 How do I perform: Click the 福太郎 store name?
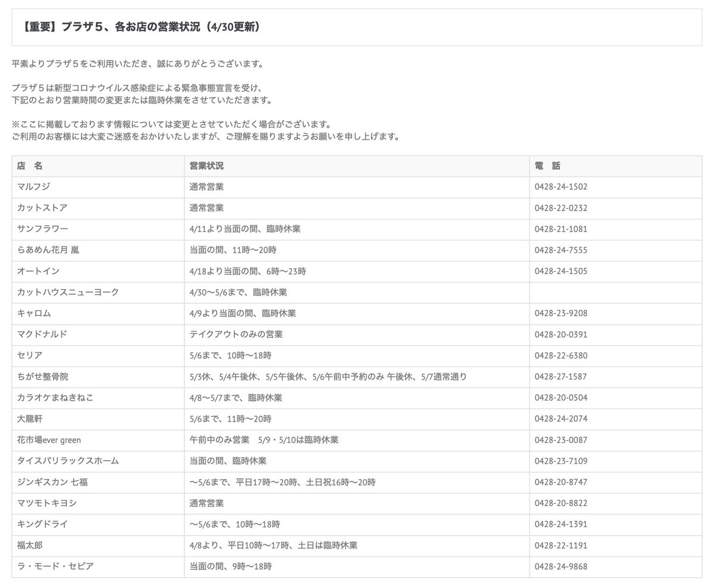[30, 546]
